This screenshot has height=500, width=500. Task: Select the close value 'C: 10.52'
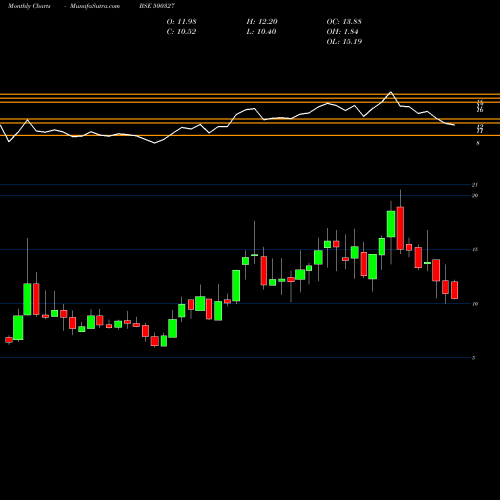pos(181,32)
